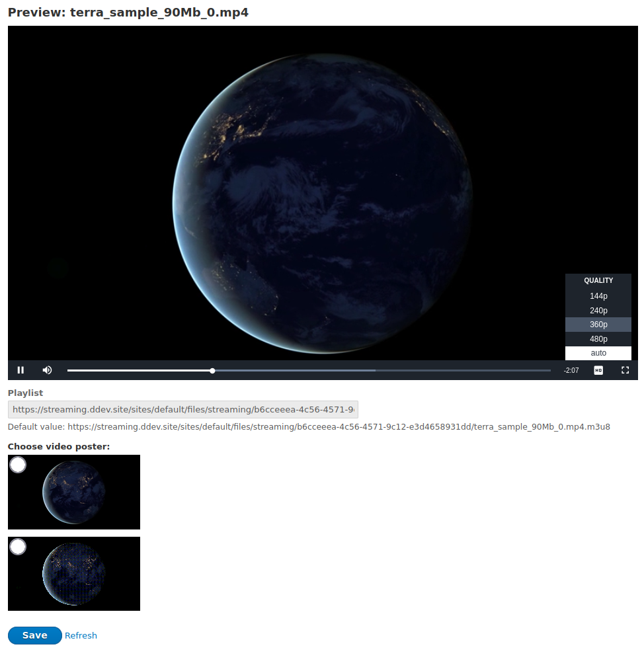Choose the 360p quality option
The image size is (644, 663).
[598, 324]
